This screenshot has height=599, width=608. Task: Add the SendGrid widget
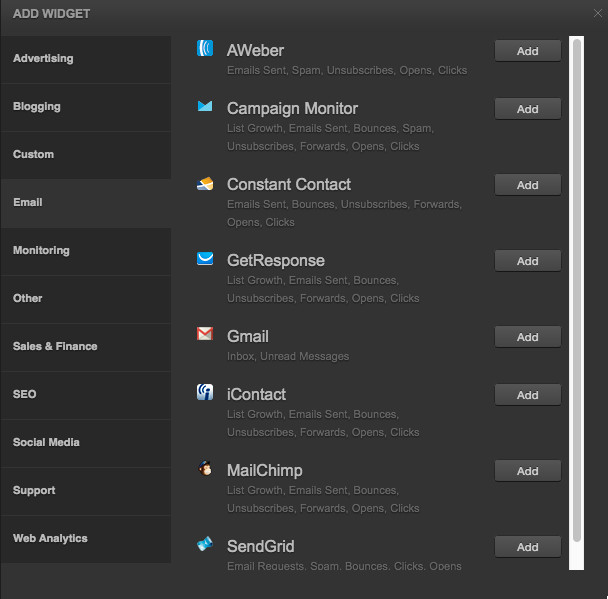pos(527,547)
